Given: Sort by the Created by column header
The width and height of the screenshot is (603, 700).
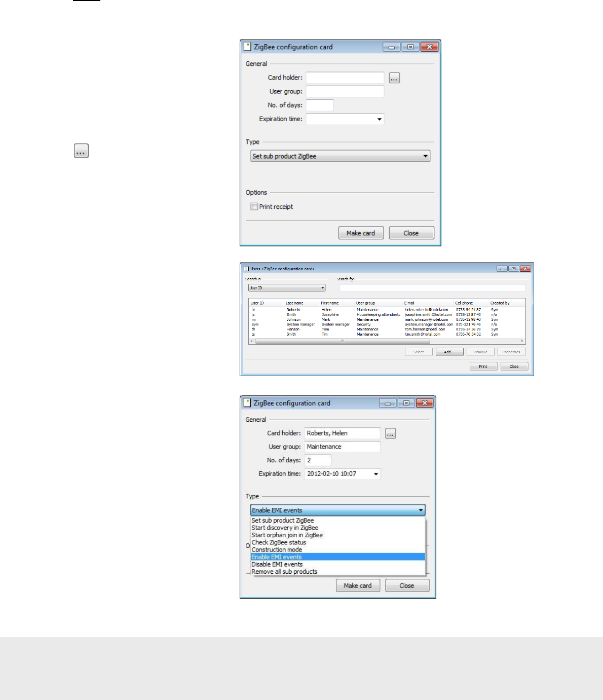Looking at the screenshot, I should (507, 303).
